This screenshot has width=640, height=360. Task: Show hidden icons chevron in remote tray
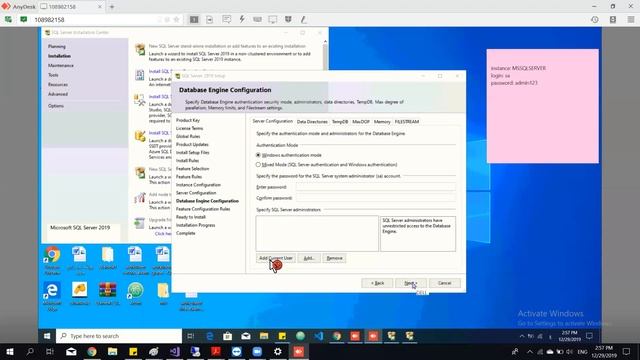tap(522, 336)
